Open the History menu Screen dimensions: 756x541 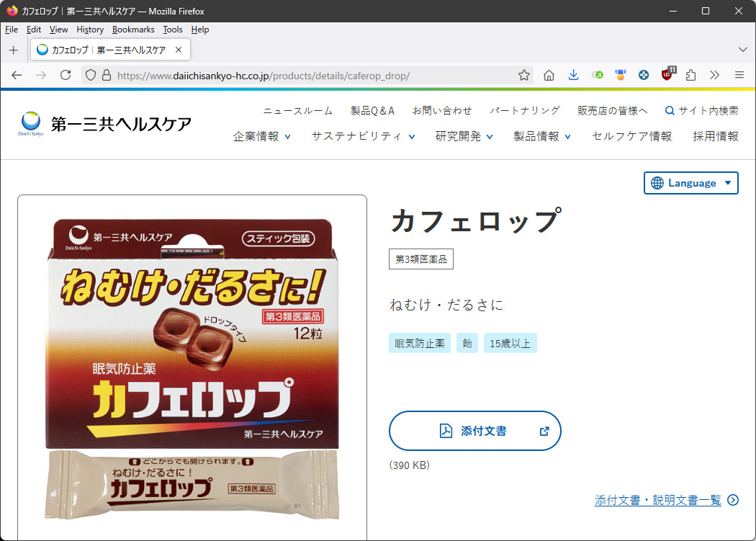[x=90, y=30]
